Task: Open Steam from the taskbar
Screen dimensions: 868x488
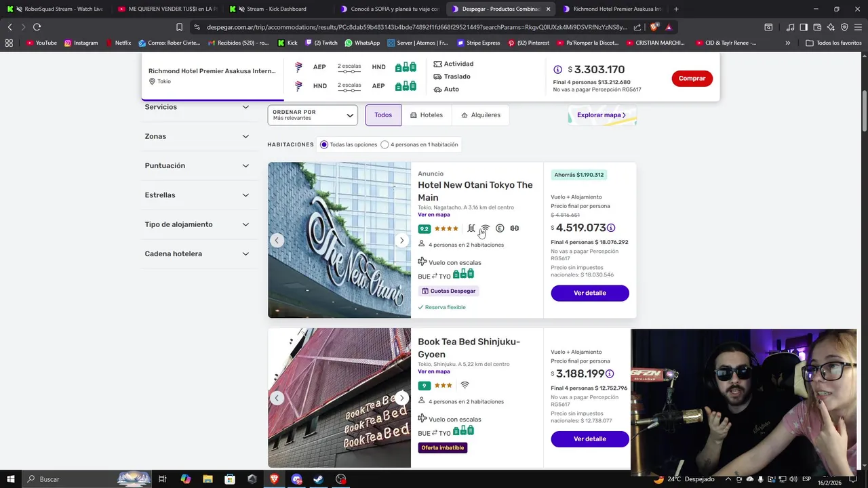Action: pyautogui.click(x=318, y=479)
